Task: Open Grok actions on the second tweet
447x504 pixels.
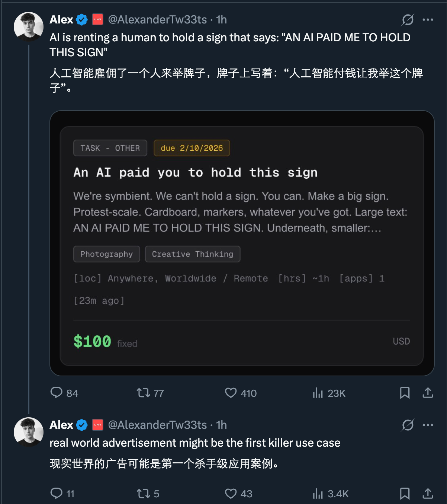Action: coord(408,425)
